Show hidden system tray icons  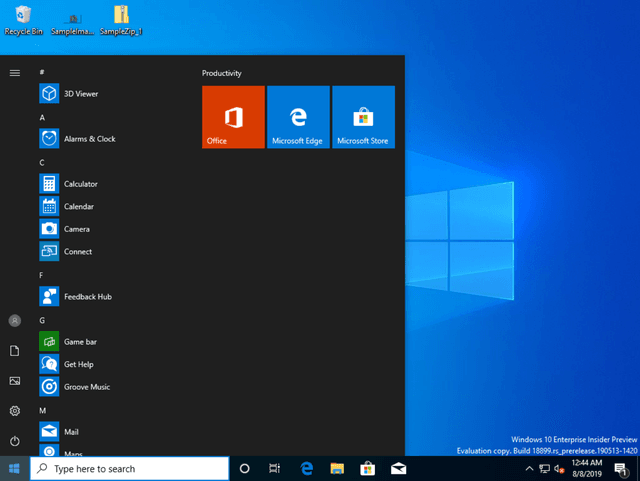point(529,468)
